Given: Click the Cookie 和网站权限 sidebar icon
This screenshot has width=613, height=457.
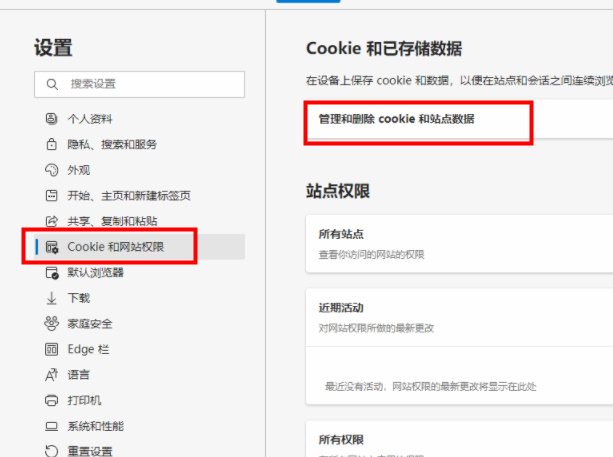Looking at the screenshot, I should pyautogui.click(x=52, y=247).
